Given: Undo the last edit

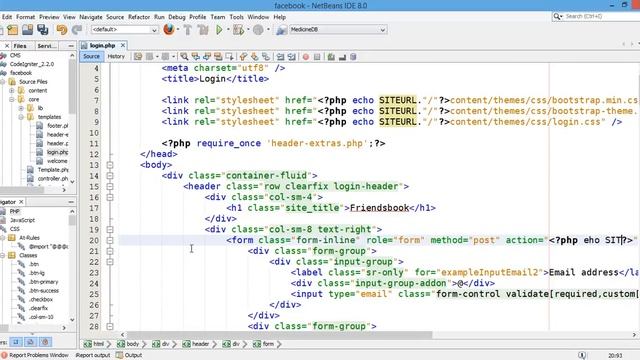Looking at the screenshot, I should click(x=62, y=30).
